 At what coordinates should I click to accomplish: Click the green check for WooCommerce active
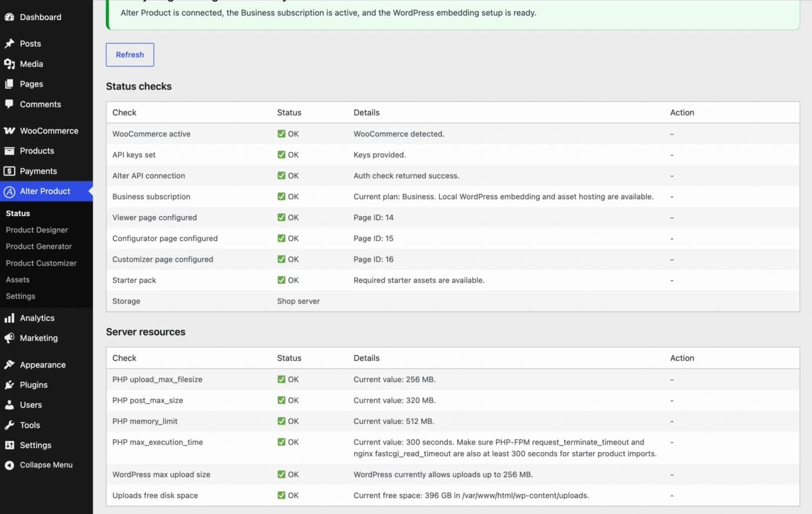click(281, 134)
